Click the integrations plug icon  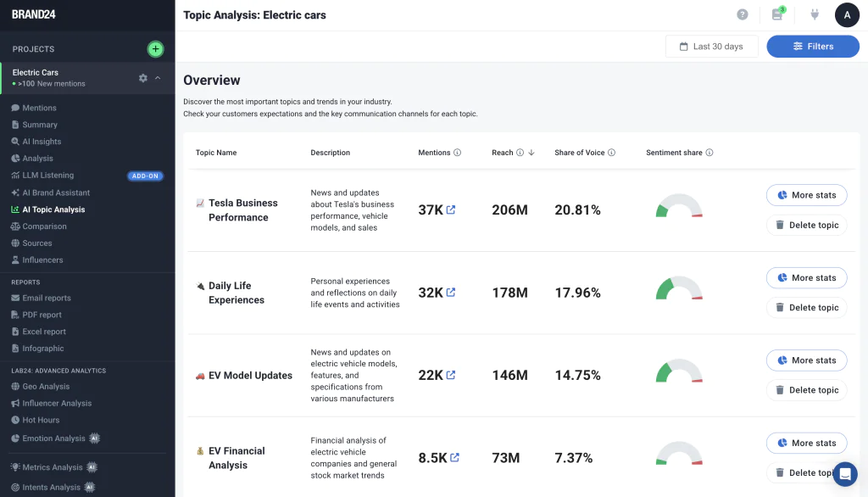(815, 14)
